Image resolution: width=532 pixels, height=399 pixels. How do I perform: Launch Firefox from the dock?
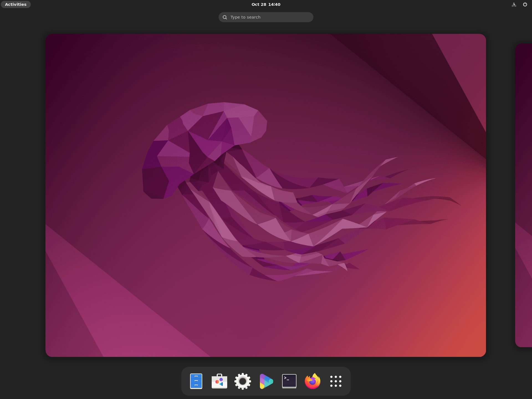pos(313,381)
